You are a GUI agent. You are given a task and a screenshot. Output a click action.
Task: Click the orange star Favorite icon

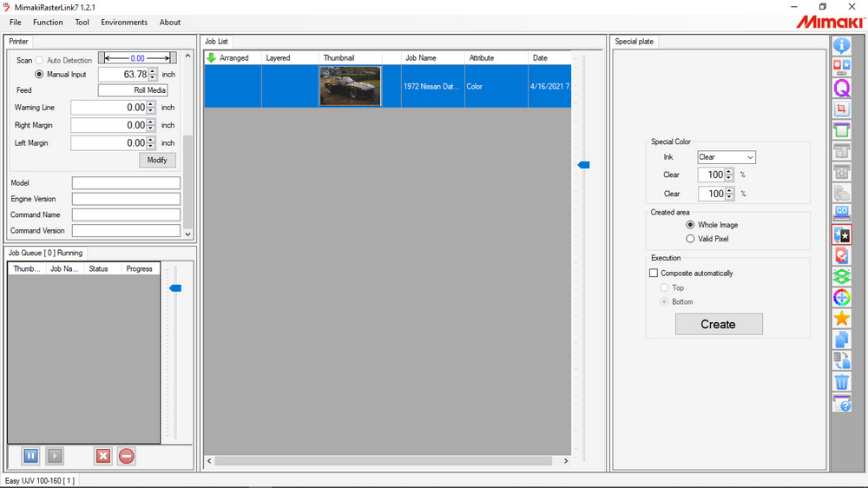click(x=841, y=319)
